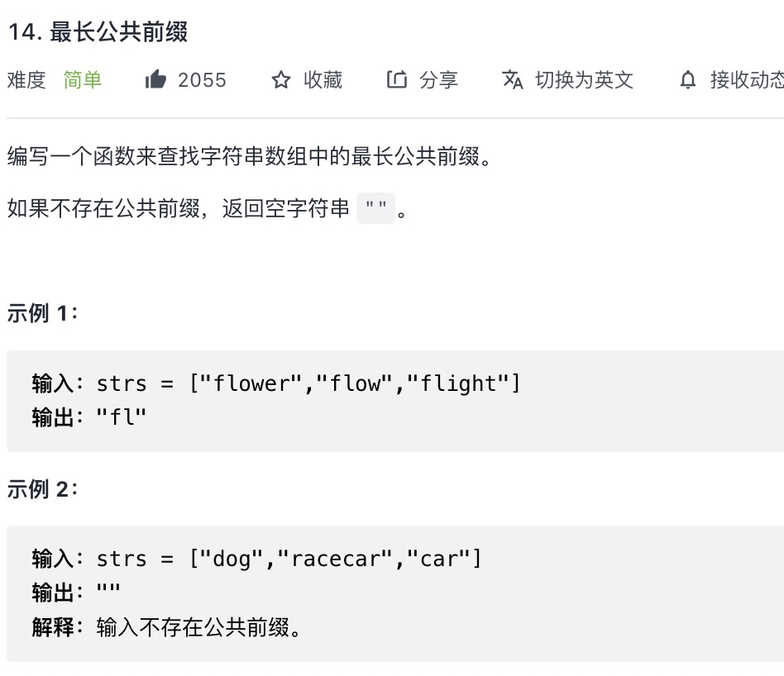Select the 2055 likes count
This screenshot has height=676, width=784.
[202, 80]
